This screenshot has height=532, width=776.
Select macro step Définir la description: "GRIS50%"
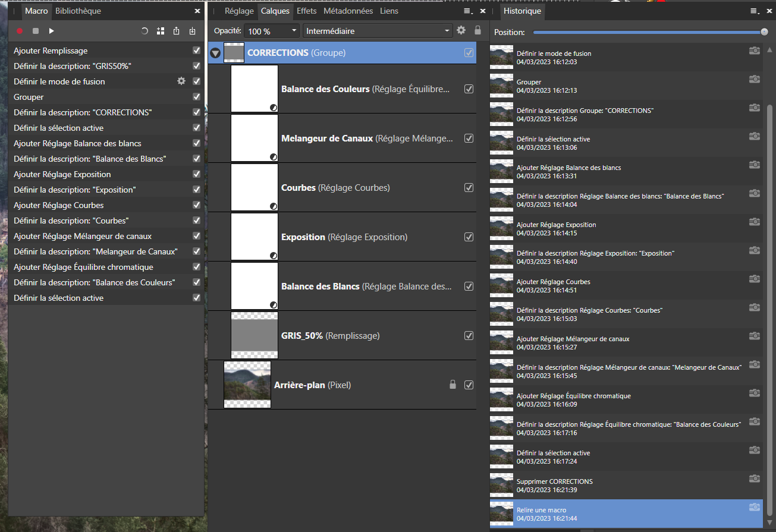click(x=106, y=66)
